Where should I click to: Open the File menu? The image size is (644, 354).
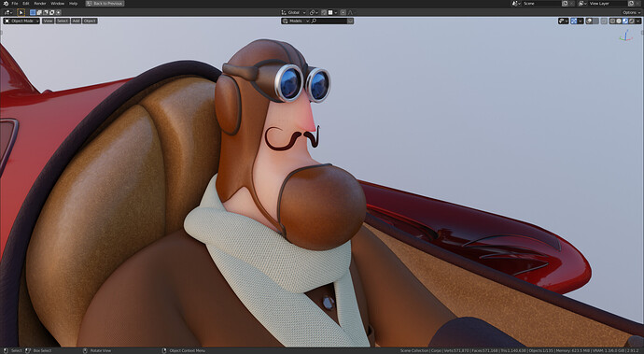click(x=15, y=4)
